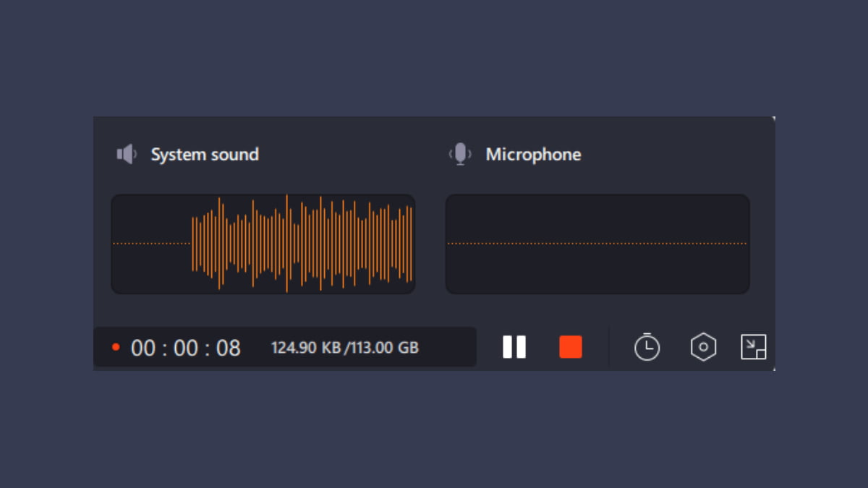868x488 pixels.
Task: Select the orange system sound waveform
Action: [302, 244]
